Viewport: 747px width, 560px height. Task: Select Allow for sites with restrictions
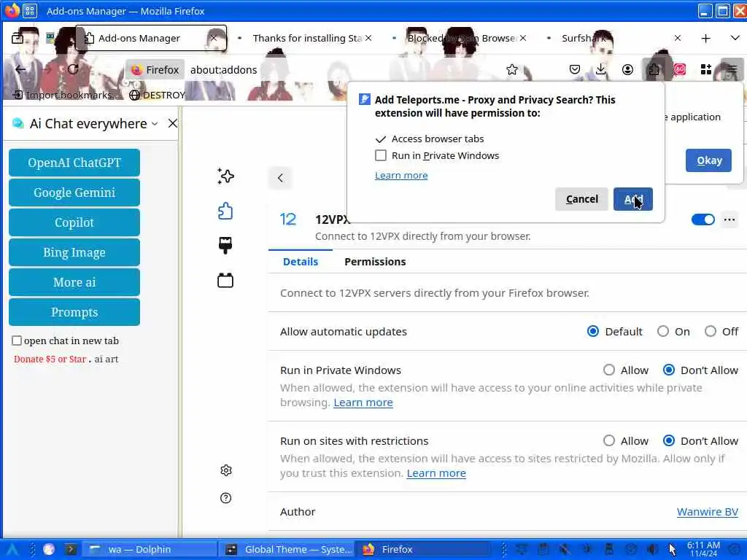click(609, 441)
